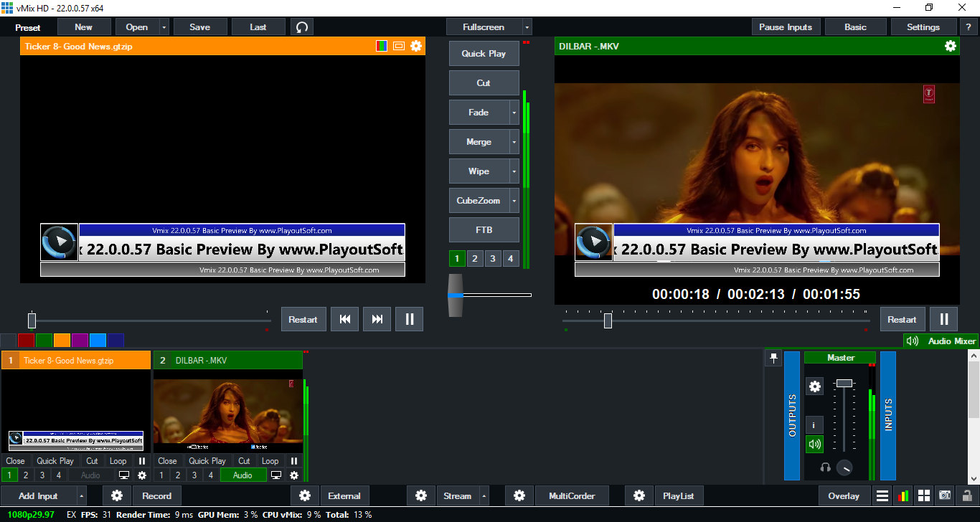This screenshot has width=980, height=522.
Task: Click Pause Inputs in top bar
Action: 786,27
